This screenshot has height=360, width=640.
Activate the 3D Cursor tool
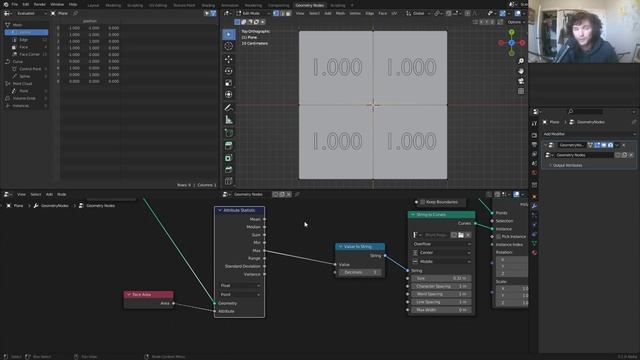coord(229,47)
